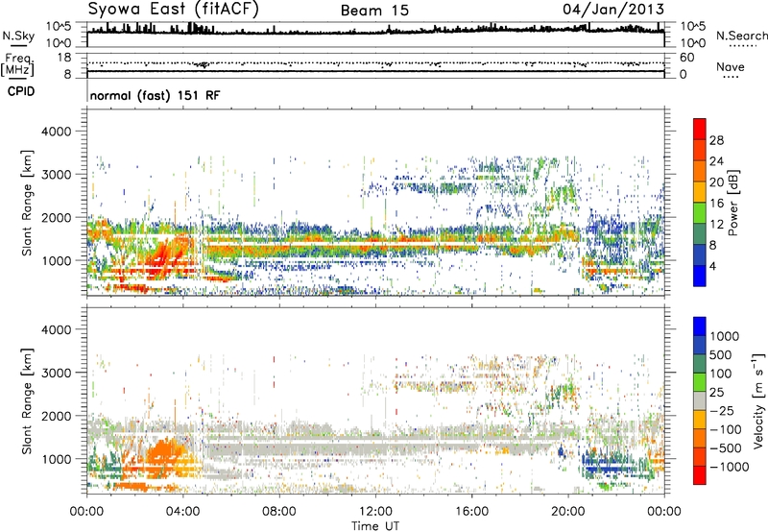The height and width of the screenshot is (532, 768).
Task: Click the "4" value on the power color bar
Action: pos(712,266)
